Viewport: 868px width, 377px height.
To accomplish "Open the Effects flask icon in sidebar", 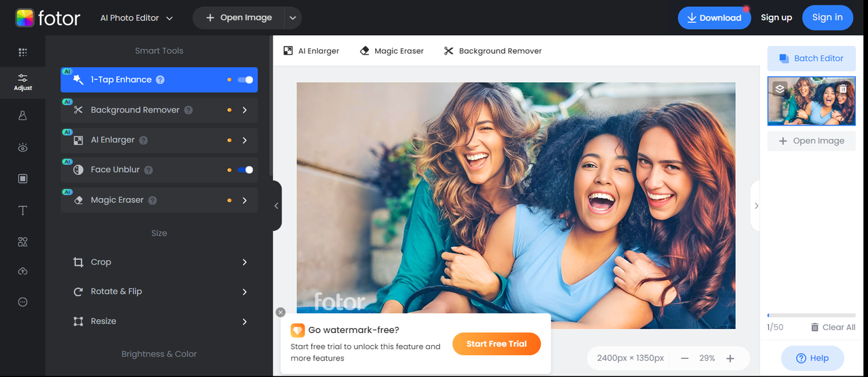I will coord(22,116).
